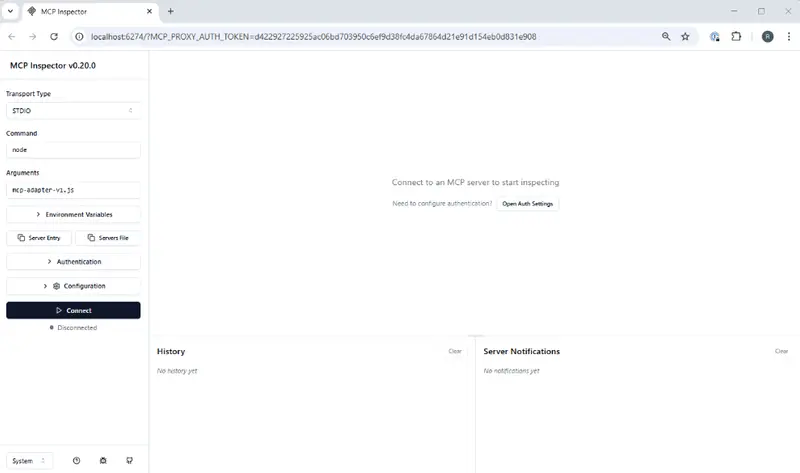Click the Connect button
Viewport: 800px width, 473px height.
click(x=73, y=310)
